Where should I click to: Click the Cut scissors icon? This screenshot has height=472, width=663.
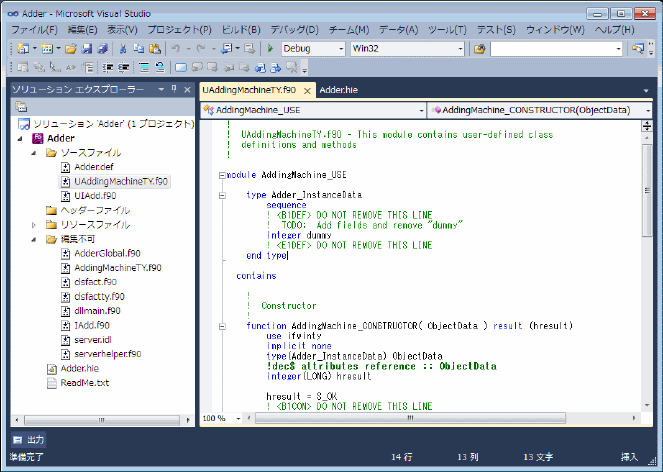[123, 48]
